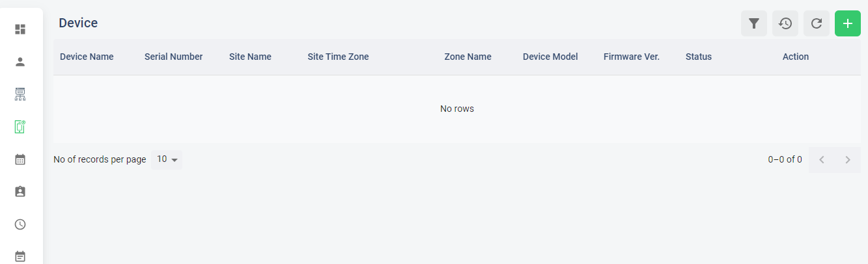Sort by Site Name column header
This screenshot has height=264, width=868.
coord(250,57)
